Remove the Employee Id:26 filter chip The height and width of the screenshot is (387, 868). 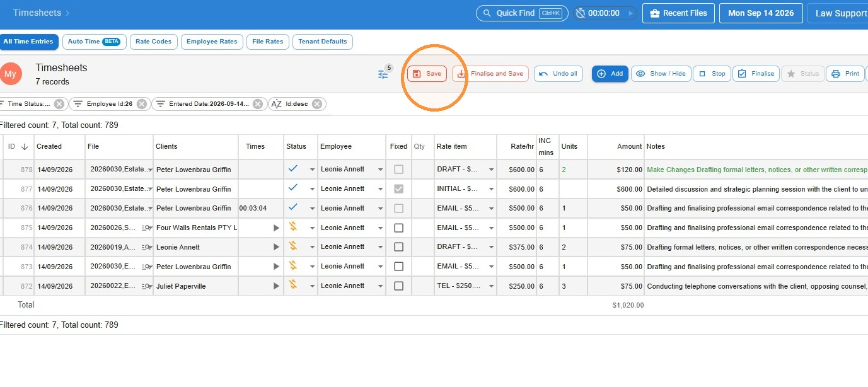(142, 104)
